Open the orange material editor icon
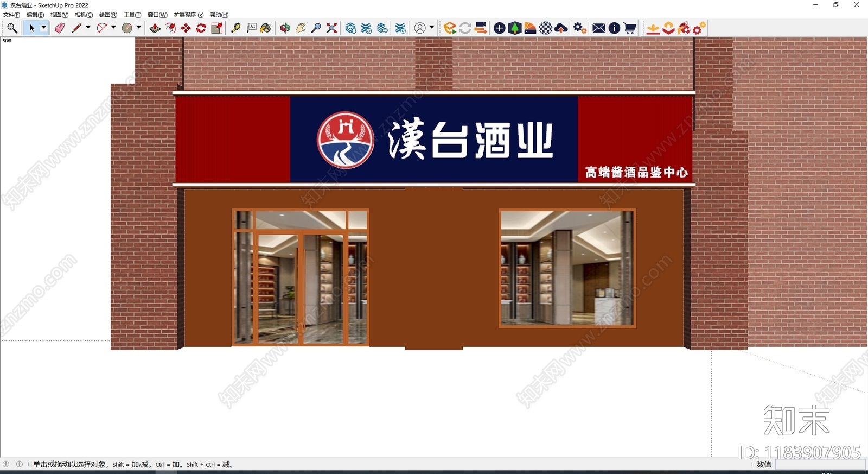Screen dimensions: 868x474 (x=530, y=28)
